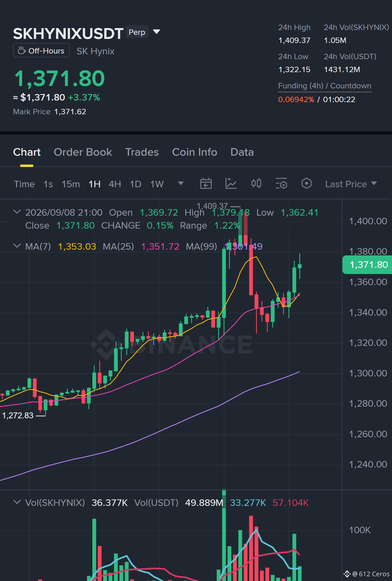Click the Funding (4h) / Countdown label
This screenshot has height=581, width=392.
pos(325,86)
